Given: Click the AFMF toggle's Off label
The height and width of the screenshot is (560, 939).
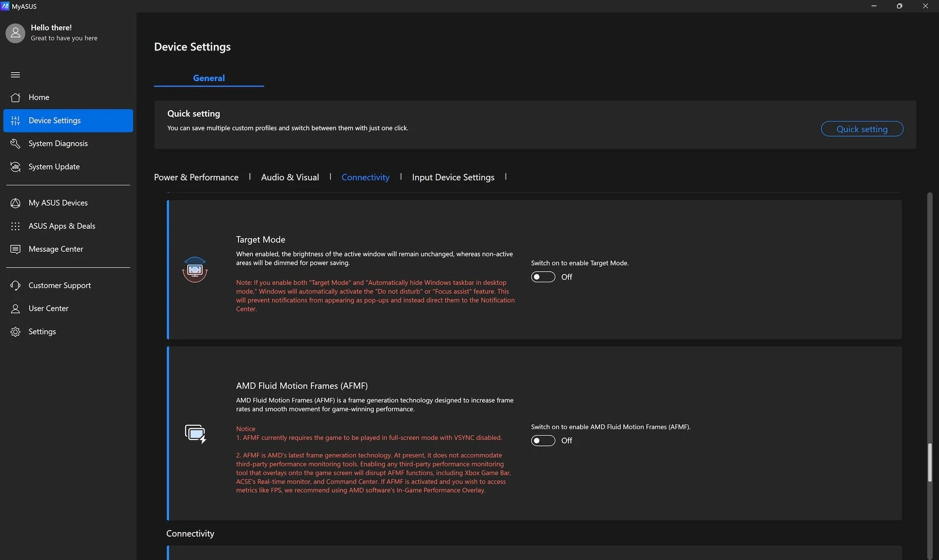Looking at the screenshot, I should tap(566, 441).
